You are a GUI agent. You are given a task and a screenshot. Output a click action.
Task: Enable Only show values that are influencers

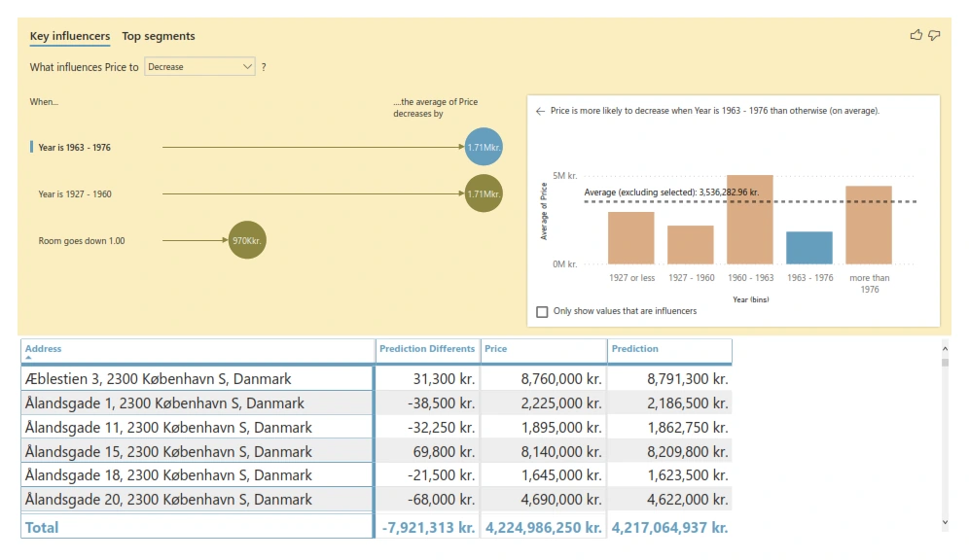point(542,312)
